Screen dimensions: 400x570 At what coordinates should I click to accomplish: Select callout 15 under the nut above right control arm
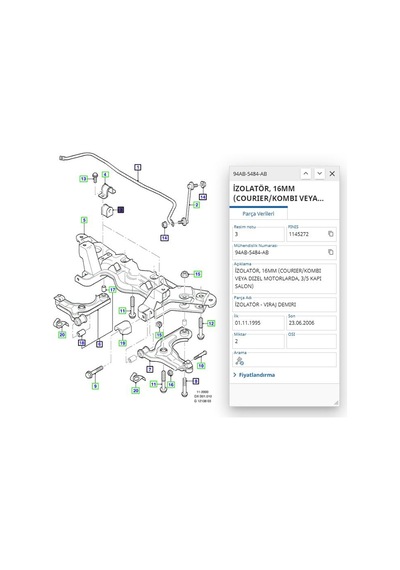click(x=159, y=335)
